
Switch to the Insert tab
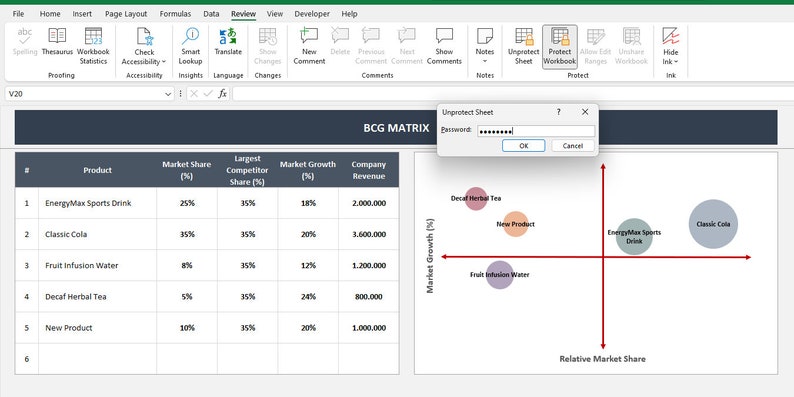point(82,14)
